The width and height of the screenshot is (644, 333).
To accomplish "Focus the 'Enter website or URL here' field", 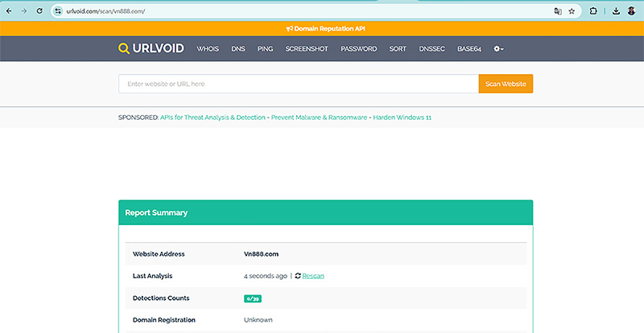I will click(x=299, y=84).
